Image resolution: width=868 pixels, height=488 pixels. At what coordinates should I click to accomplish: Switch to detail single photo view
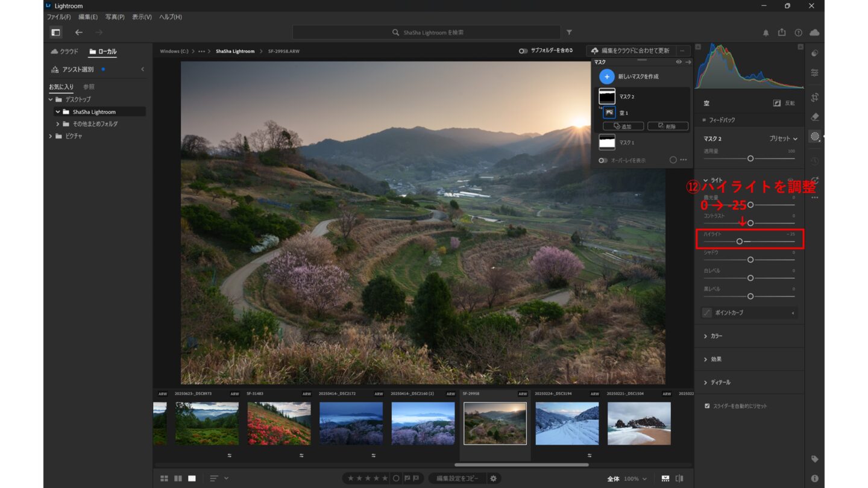192,478
